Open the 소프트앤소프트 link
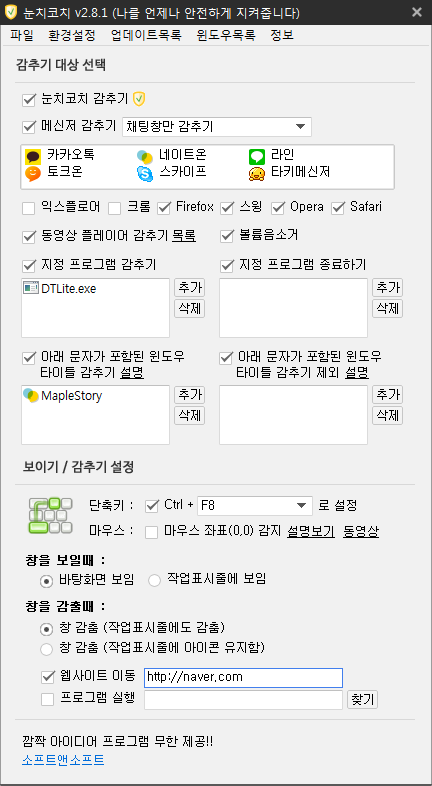Image resolution: width=432 pixels, height=786 pixels. coord(63,760)
